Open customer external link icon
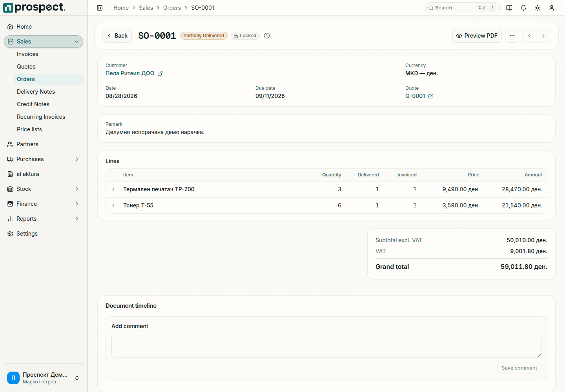The image size is (565, 392). point(160,73)
